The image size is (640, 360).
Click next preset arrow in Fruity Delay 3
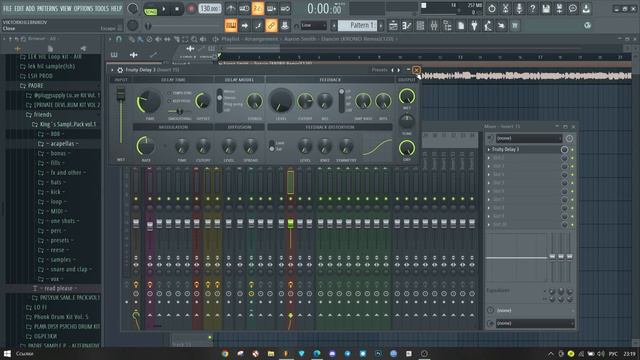pos(399,70)
